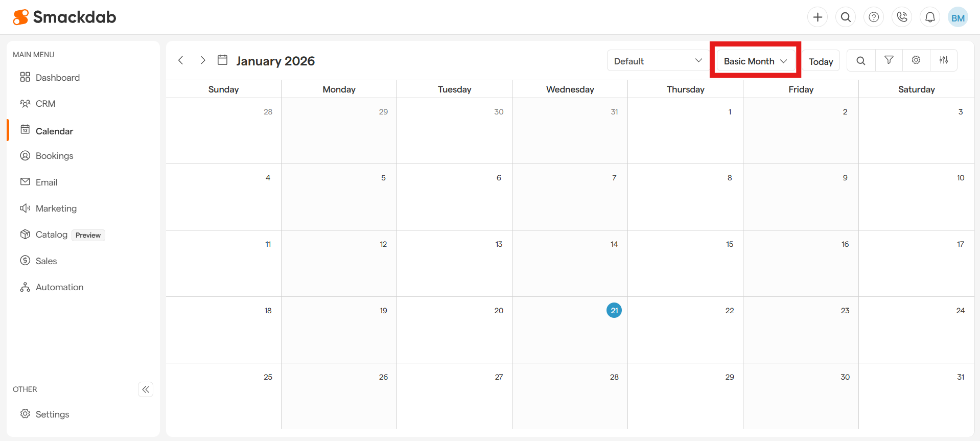Click the help question-mark icon

pyautogui.click(x=873, y=17)
